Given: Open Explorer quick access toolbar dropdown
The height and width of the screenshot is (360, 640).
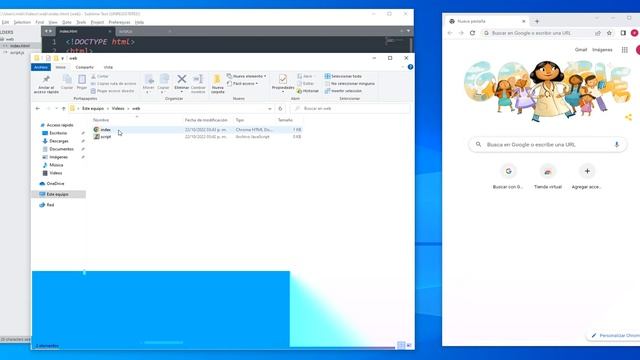Looking at the screenshot, I should tap(62, 58).
